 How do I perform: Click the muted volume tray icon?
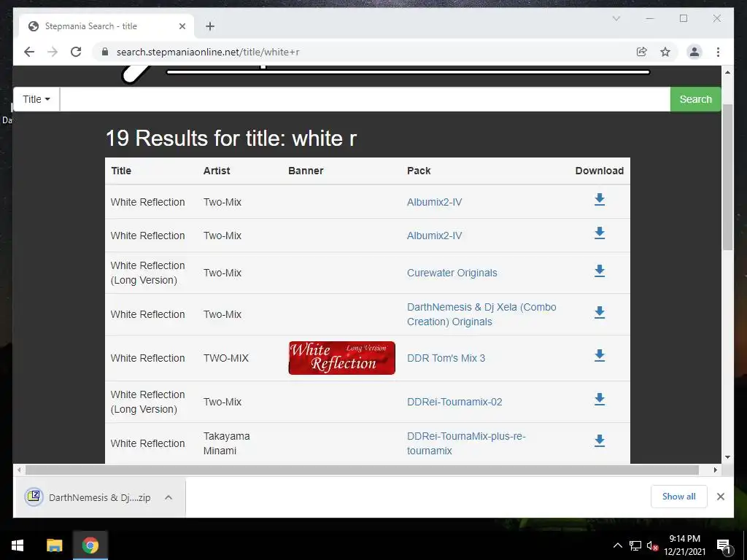point(652,545)
